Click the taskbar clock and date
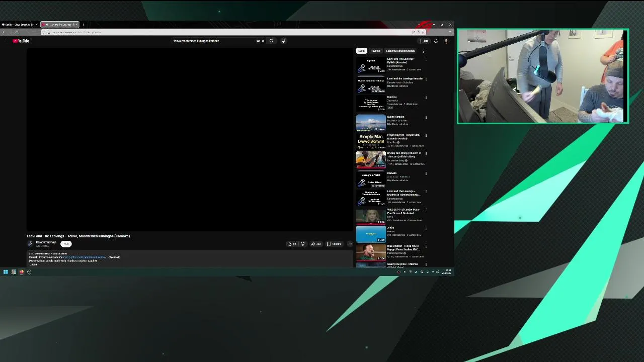The height and width of the screenshot is (362, 644). (x=447, y=272)
